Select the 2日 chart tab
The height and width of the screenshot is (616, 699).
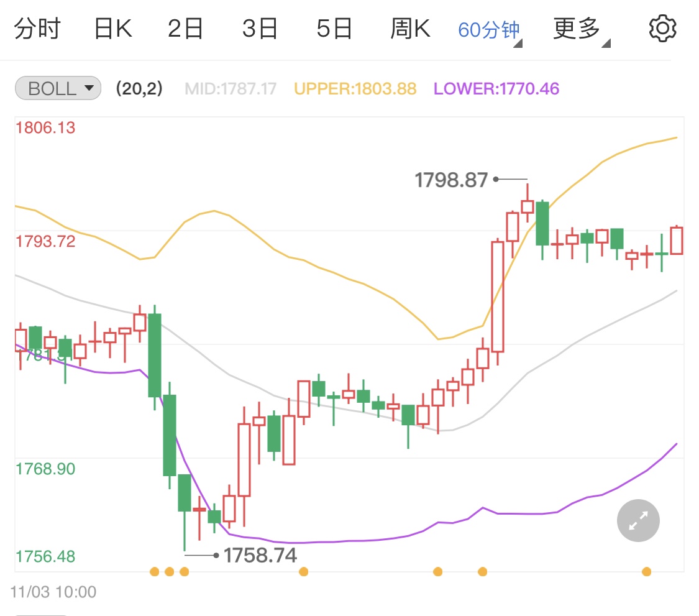(185, 29)
